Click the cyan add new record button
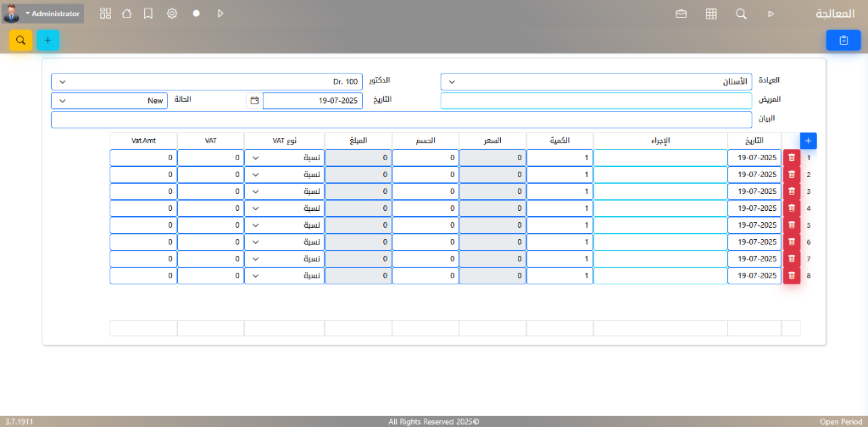Image resolution: width=868 pixels, height=427 pixels. [x=47, y=40]
